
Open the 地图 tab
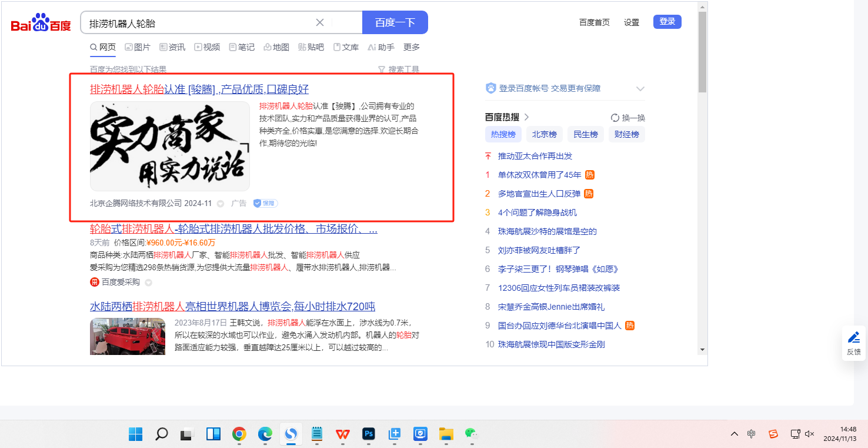click(276, 47)
